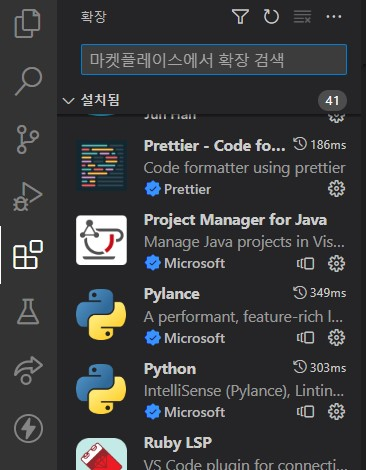Open manage gear for Pylance extension

click(x=336, y=338)
